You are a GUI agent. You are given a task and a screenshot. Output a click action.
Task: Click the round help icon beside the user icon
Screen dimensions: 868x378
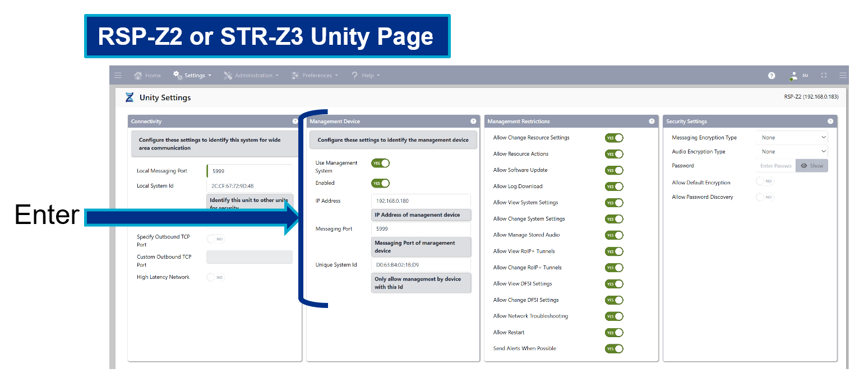772,76
